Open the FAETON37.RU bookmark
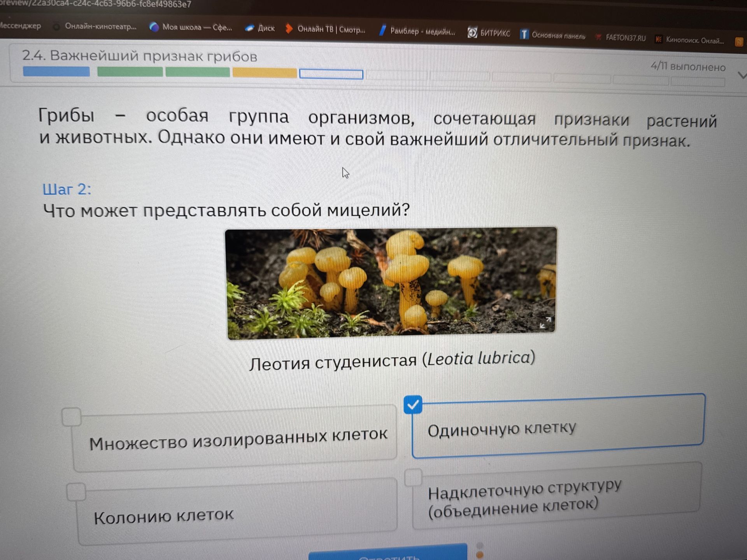 (x=621, y=38)
